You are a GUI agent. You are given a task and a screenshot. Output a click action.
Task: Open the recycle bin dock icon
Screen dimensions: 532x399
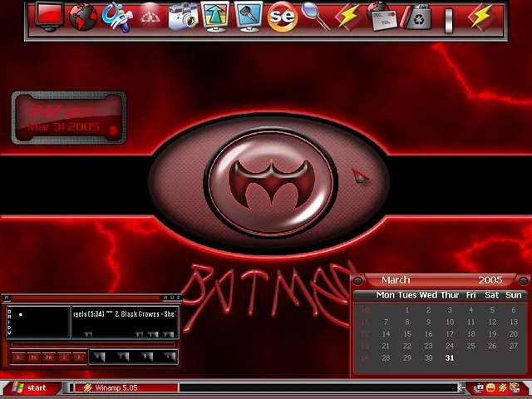pyautogui.click(x=416, y=17)
